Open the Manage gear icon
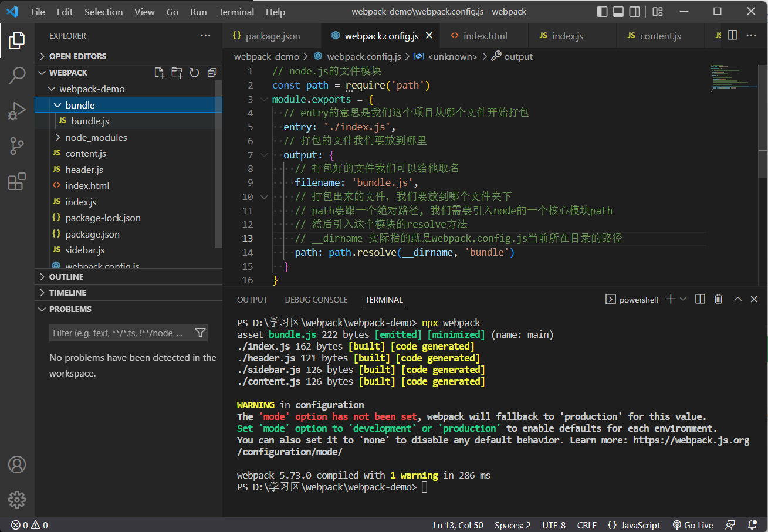Screen dimensions: 768x532 17,500
